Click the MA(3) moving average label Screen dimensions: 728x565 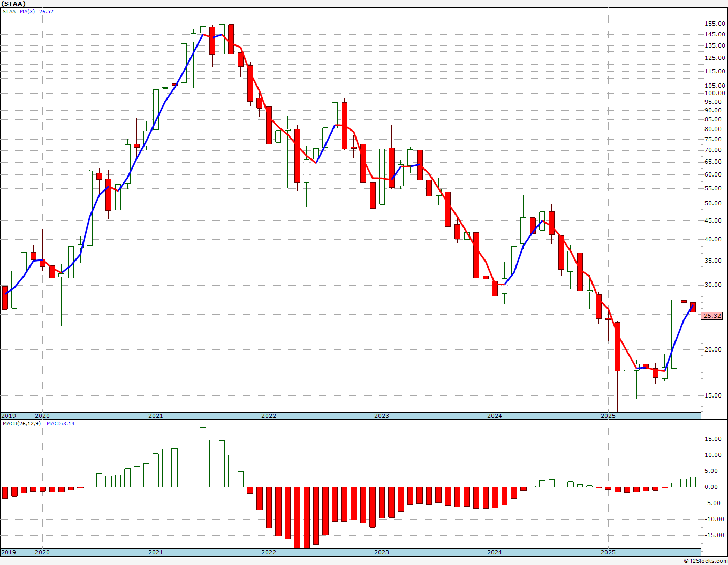click(27, 12)
